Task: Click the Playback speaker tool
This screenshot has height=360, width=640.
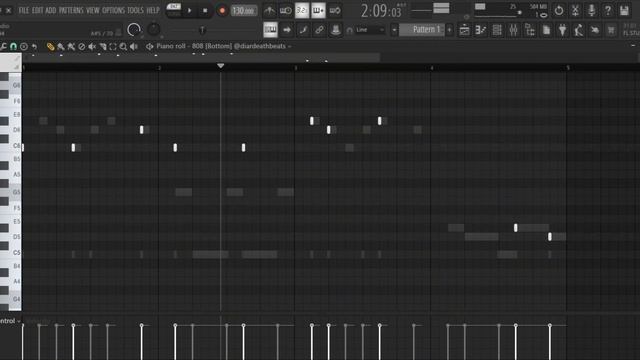Action: 134,47
